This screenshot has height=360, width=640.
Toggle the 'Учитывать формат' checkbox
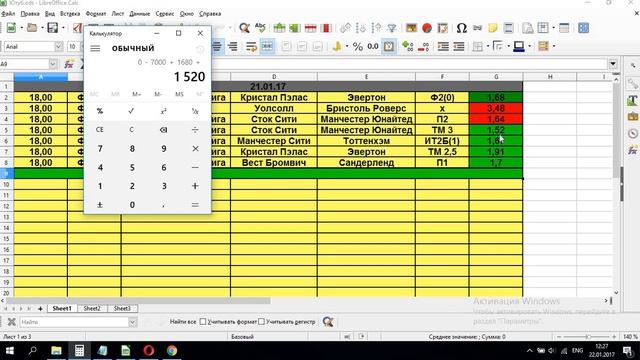point(203,322)
